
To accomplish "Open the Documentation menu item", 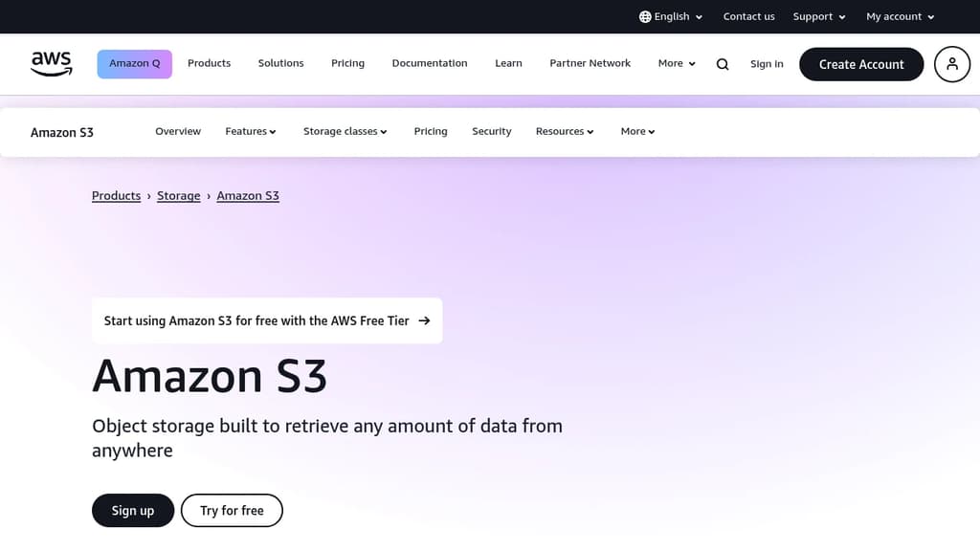I will [430, 64].
